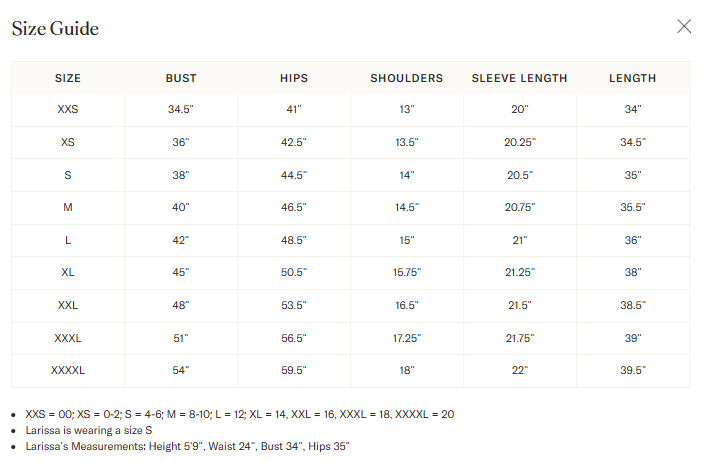701x462 pixels.
Task: Select the XXXL size row label
Action: coord(68,338)
